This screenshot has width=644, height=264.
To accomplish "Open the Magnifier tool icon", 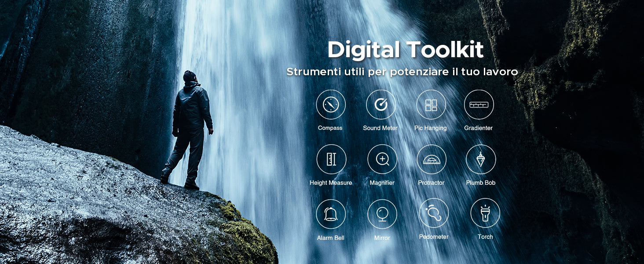I will (382, 159).
